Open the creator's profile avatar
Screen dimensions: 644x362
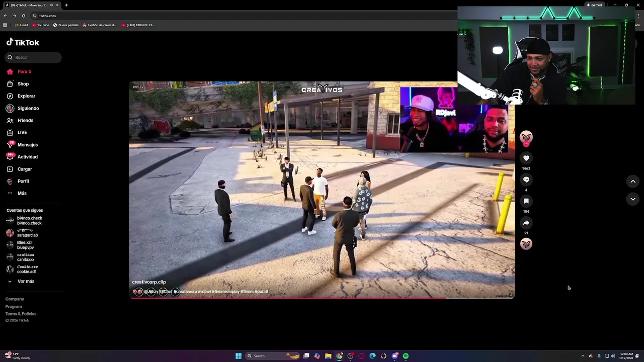pyautogui.click(x=526, y=137)
